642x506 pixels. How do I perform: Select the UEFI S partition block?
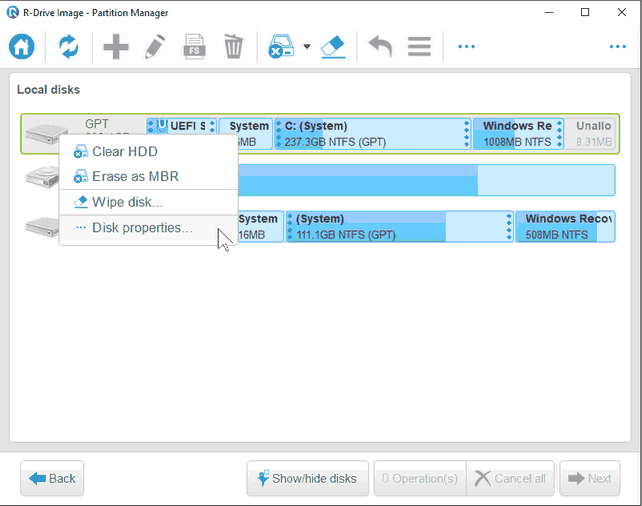click(x=181, y=126)
